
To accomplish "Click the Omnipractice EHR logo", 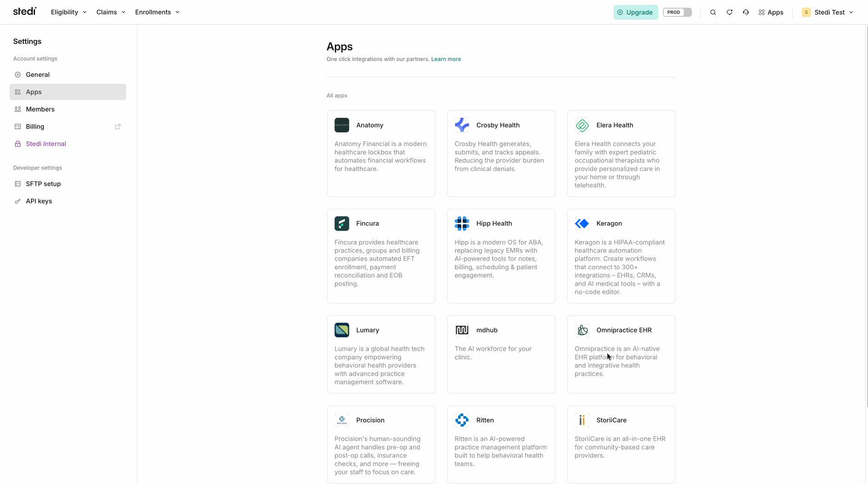I will click(582, 330).
